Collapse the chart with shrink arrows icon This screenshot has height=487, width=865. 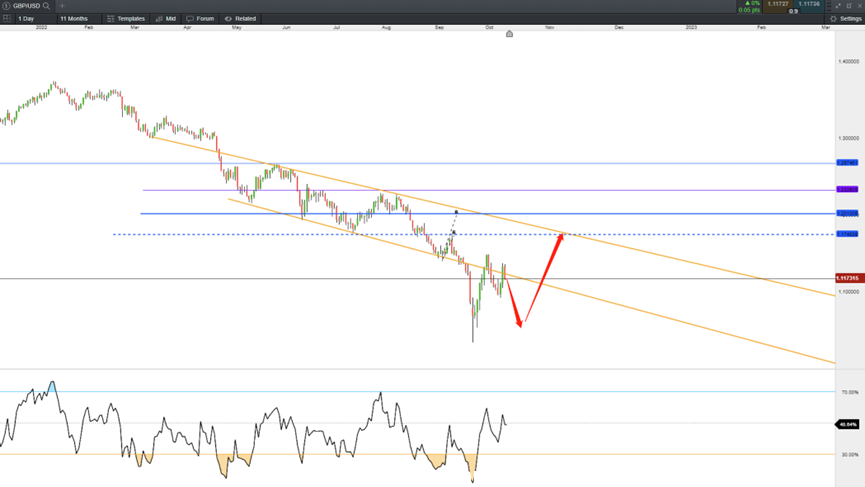[x=838, y=6]
